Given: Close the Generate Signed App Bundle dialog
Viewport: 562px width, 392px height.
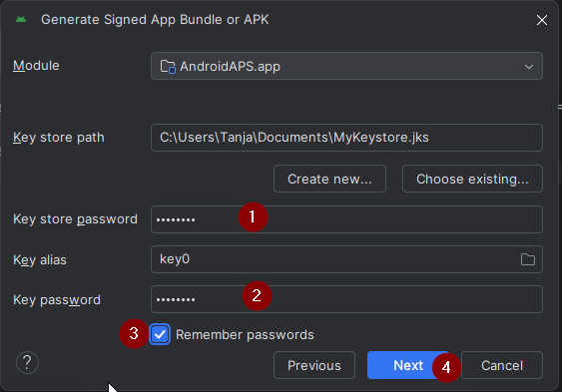Looking at the screenshot, I should [542, 20].
